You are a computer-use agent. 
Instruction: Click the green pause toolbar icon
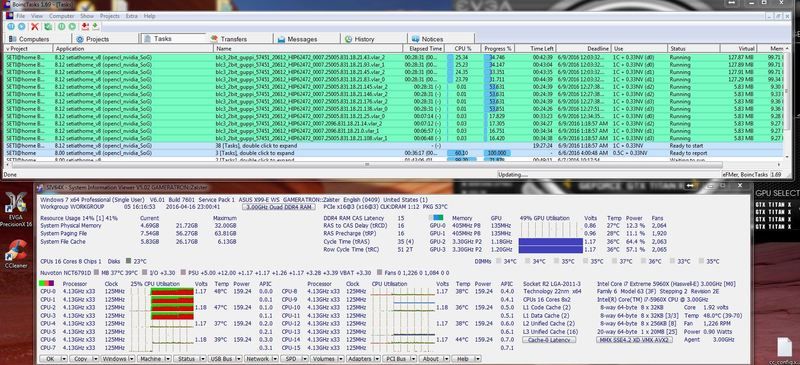point(61,27)
